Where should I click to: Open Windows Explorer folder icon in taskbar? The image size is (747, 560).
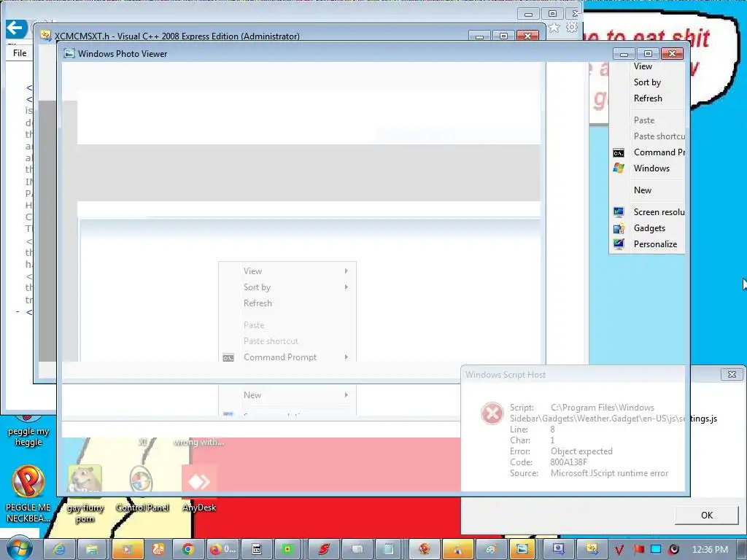point(92,549)
